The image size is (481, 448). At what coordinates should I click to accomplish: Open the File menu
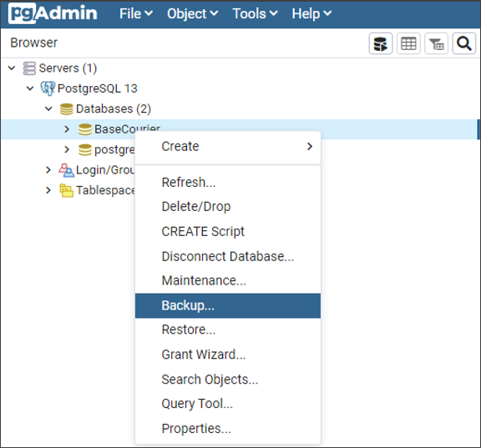pyautogui.click(x=136, y=14)
